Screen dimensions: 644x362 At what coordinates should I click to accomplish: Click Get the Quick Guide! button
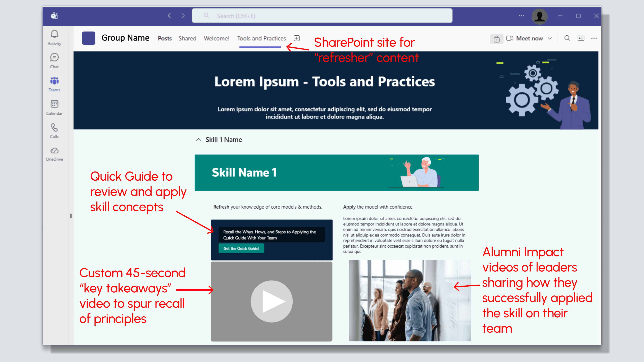click(x=241, y=248)
